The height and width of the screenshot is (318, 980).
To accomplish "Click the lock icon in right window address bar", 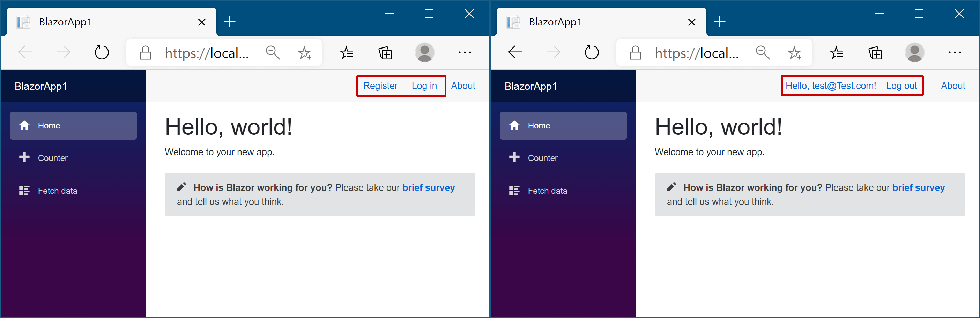I will (635, 53).
